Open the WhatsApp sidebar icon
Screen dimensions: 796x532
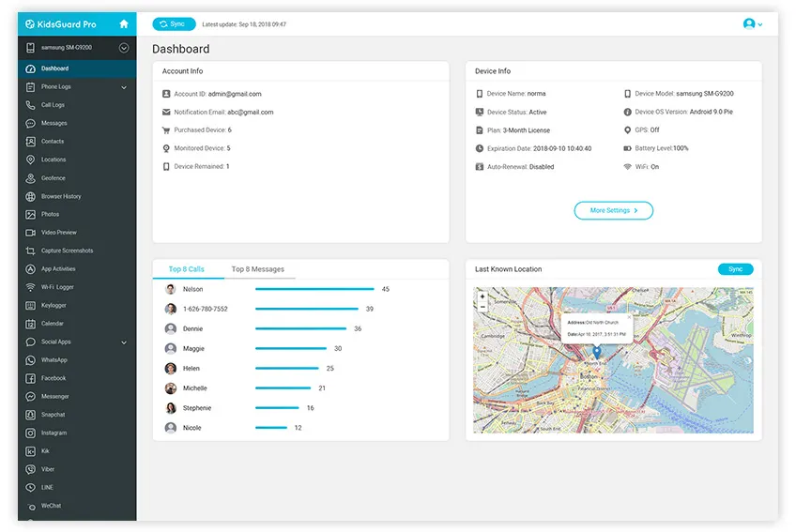click(31, 360)
